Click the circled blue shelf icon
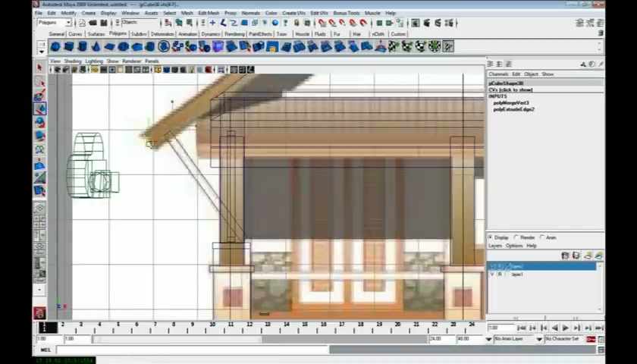Viewport: 637px width, 364px height. coord(164,46)
